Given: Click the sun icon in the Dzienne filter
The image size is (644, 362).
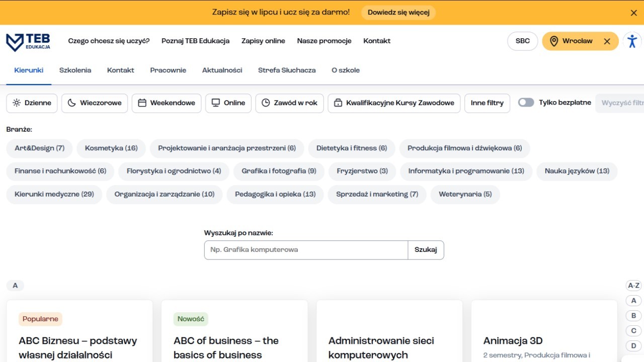Looking at the screenshot, I should click(x=17, y=103).
